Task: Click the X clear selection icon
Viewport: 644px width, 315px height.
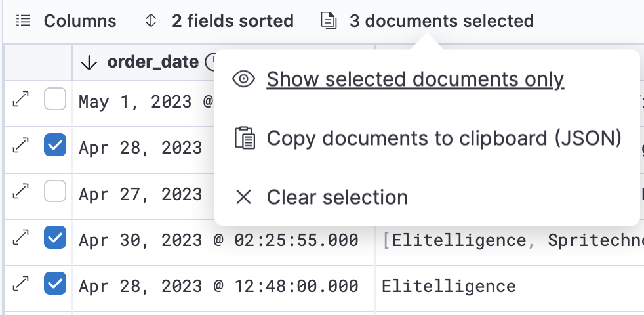Action: click(x=244, y=197)
